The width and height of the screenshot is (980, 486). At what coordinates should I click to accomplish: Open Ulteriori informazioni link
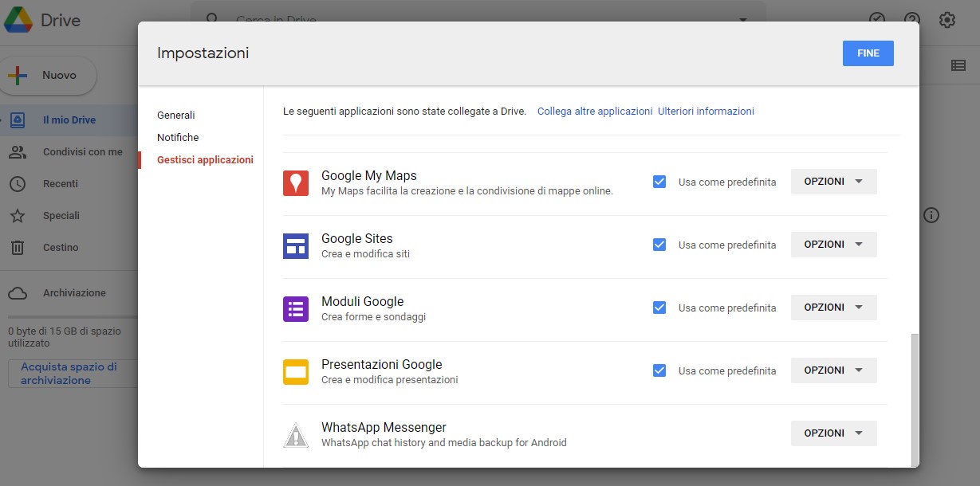[706, 112]
